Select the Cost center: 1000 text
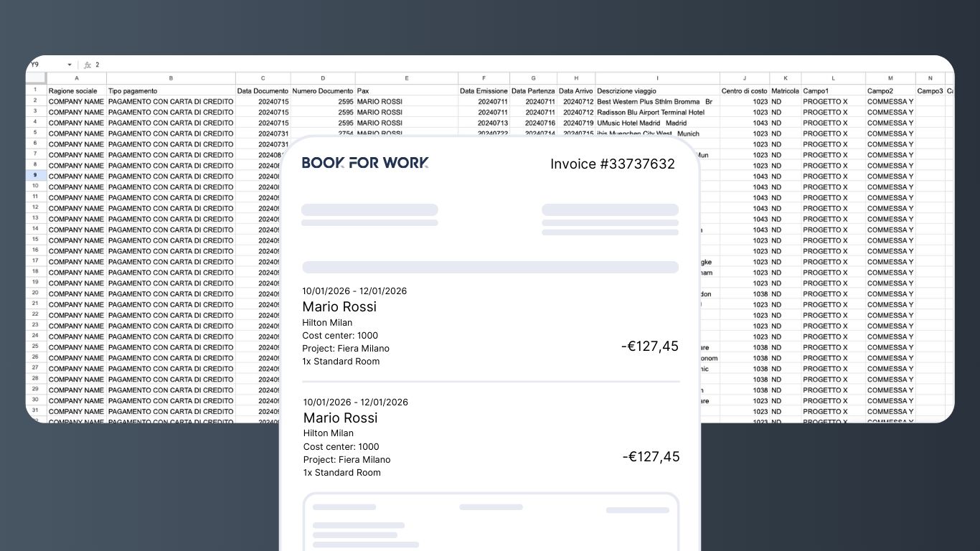Viewport: 980px width, 551px height. (x=340, y=335)
